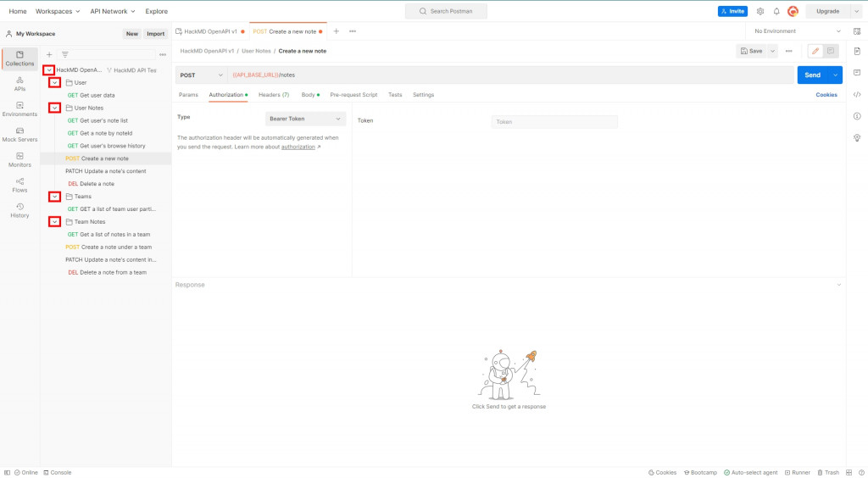Click the Upgrade button

coord(827,11)
